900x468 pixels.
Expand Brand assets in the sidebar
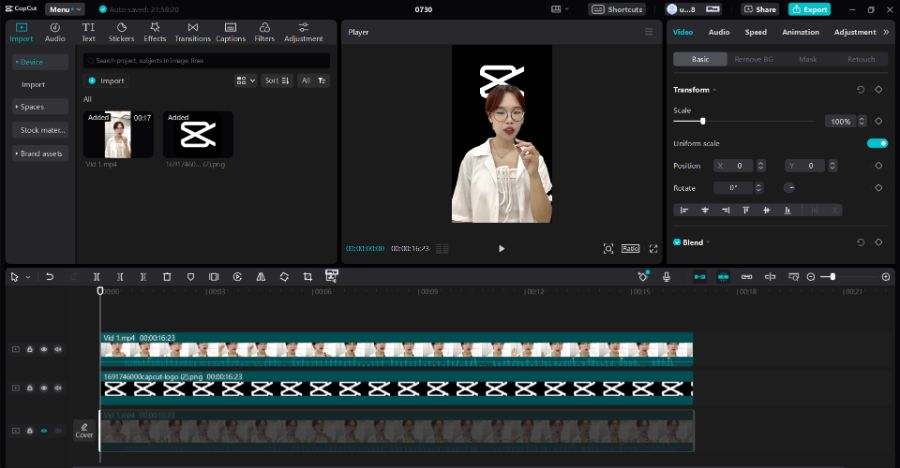(x=40, y=153)
